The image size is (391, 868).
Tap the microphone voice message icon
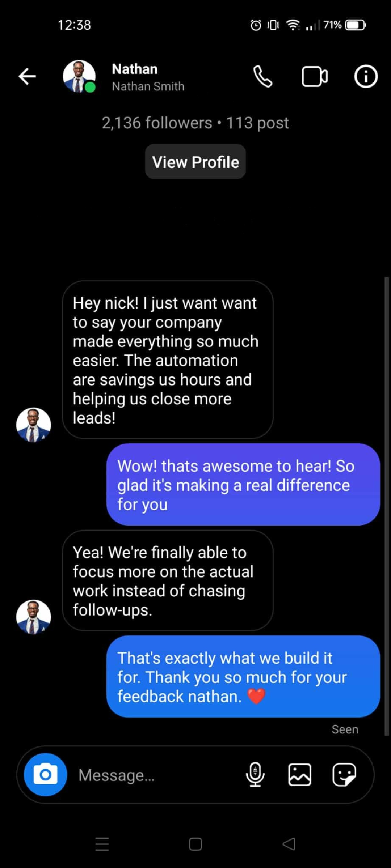pyautogui.click(x=255, y=774)
